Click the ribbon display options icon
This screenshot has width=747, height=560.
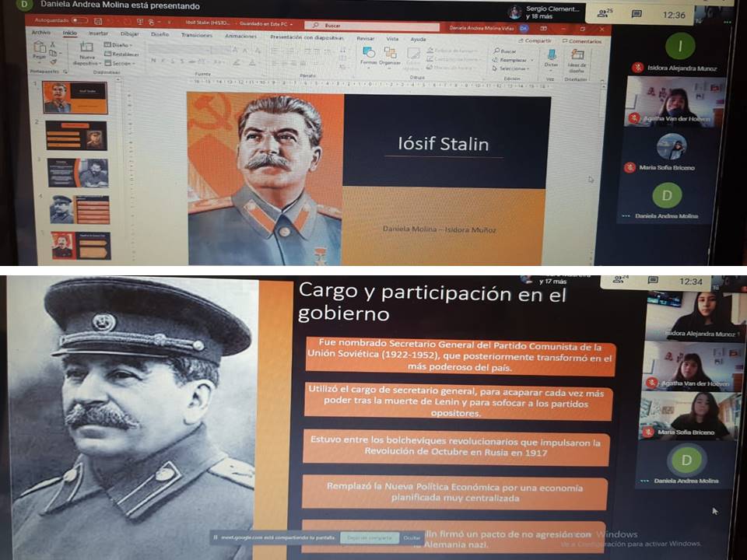[x=544, y=29]
